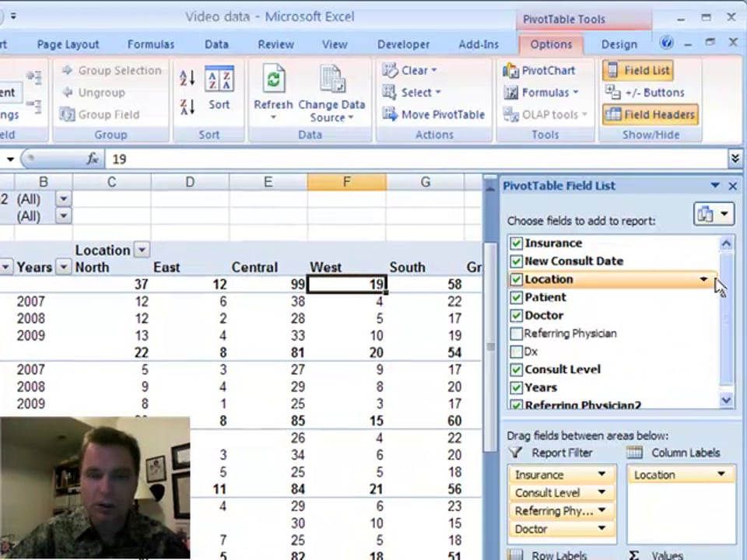Switch to the Design tab
The image size is (747, 560).
tap(619, 44)
